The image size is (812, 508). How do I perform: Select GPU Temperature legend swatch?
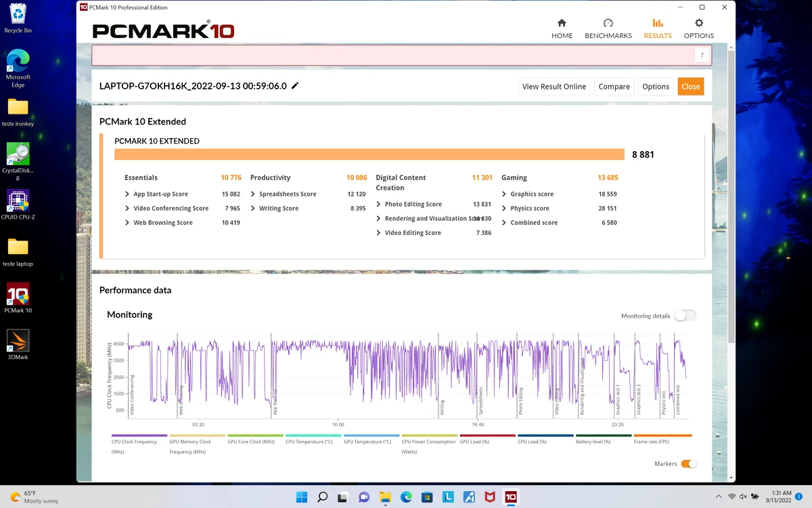point(371,436)
